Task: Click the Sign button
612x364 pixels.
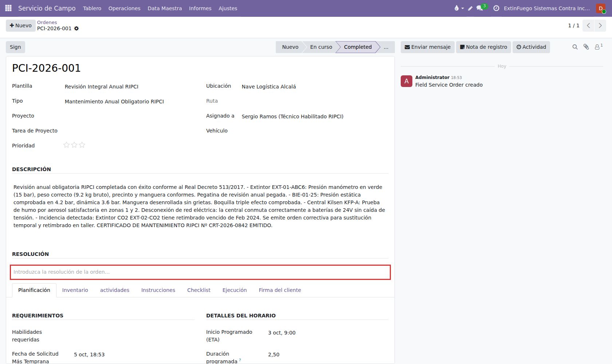Action: pos(15,47)
